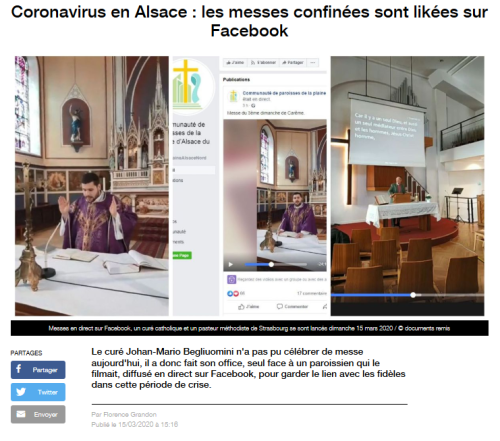Image resolution: width=500 pixels, height=441 pixels.
Task: Click the Facebook f logo icon
Action: [19, 369]
